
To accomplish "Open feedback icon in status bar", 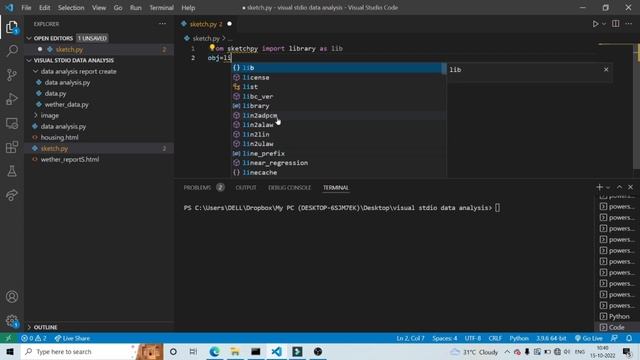I will pos(614,338).
